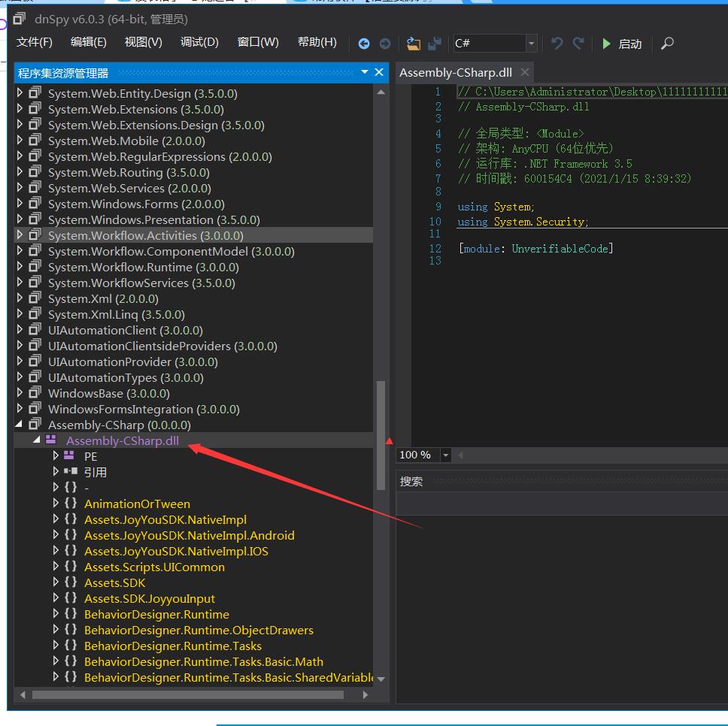The height and width of the screenshot is (726, 728).
Task: Click the tree scrollbar up arrow
Action: point(381,92)
